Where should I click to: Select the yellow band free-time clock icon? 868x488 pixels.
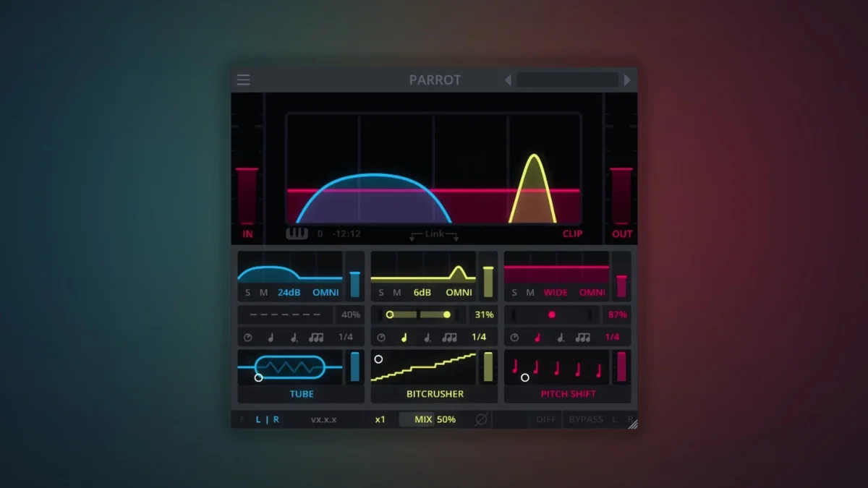point(381,338)
